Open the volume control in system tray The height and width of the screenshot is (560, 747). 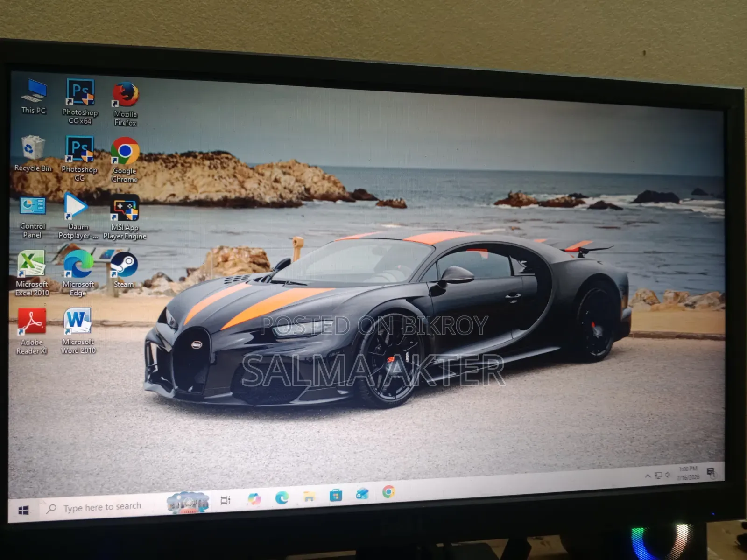[668, 475]
